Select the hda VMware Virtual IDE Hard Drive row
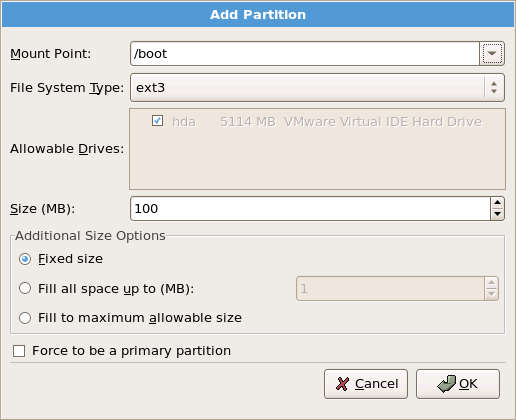 click(317, 122)
